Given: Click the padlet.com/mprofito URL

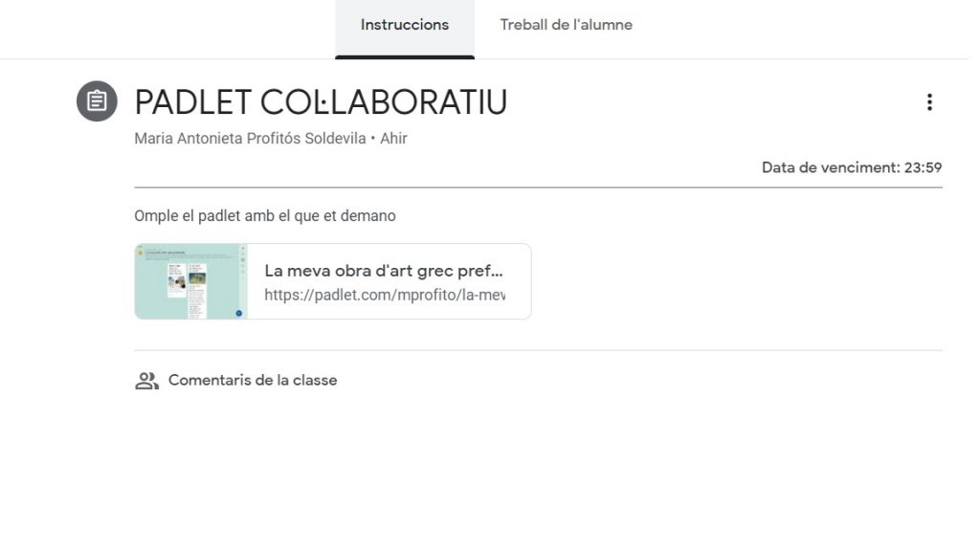Looking at the screenshot, I should coord(384,295).
